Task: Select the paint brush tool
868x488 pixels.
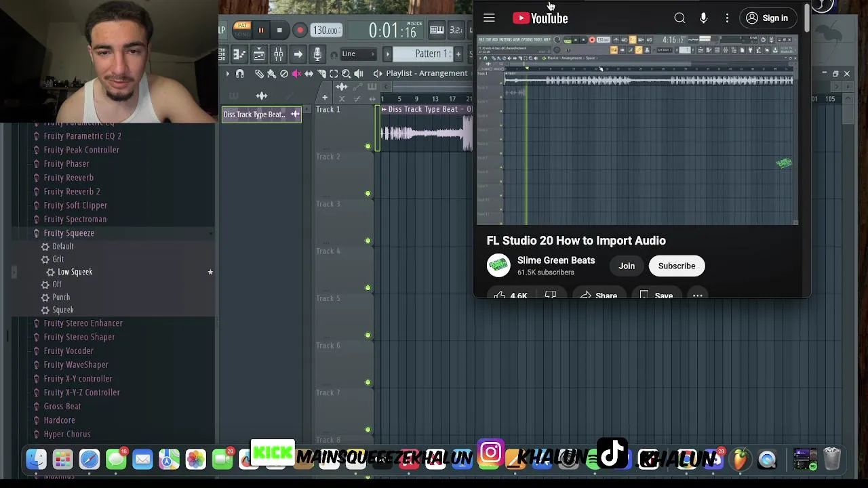Action: click(x=271, y=73)
